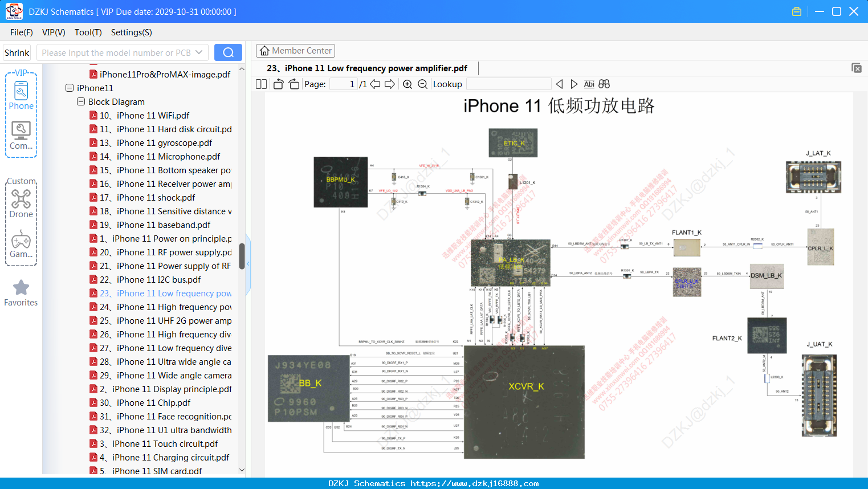Open 3、iPhone 11 Touch circuit.pdf
The image size is (868, 489).
(x=159, y=443)
